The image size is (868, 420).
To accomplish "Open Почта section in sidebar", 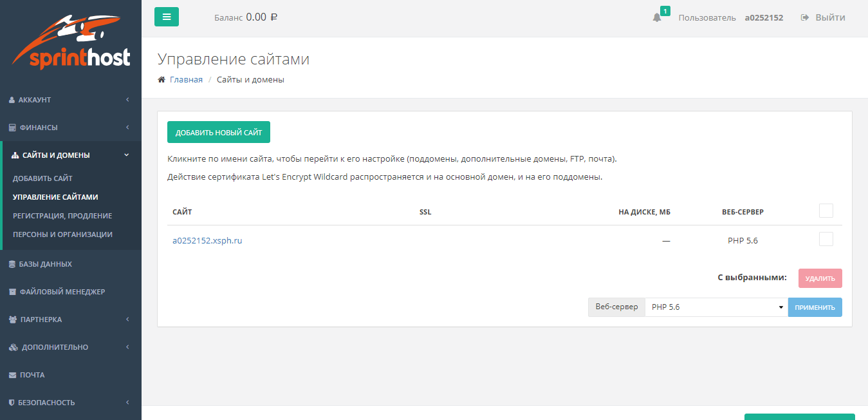I will click(32, 375).
